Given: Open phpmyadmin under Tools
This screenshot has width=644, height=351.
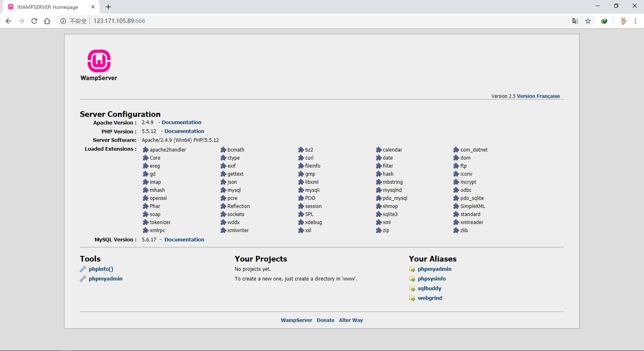Looking at the screenshot, I should pyautogui.click(x=106, y=279).
